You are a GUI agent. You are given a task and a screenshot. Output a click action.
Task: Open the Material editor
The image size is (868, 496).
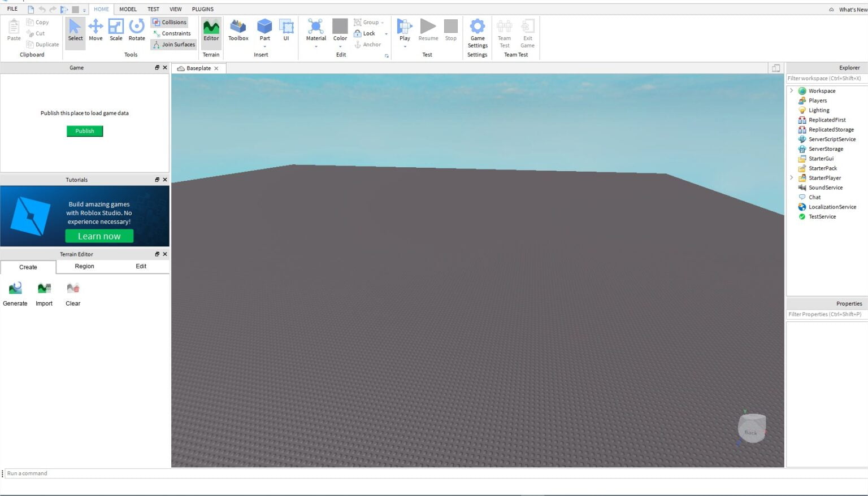(315, 28)
